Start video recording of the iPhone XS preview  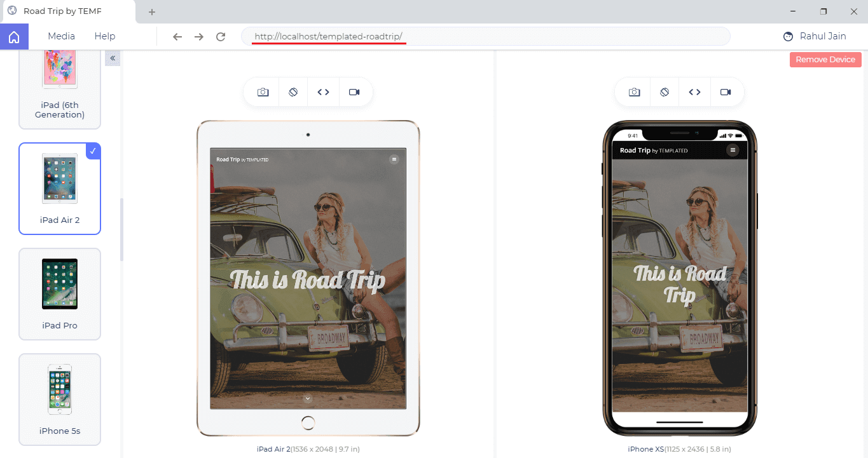(x=726, y=91)
